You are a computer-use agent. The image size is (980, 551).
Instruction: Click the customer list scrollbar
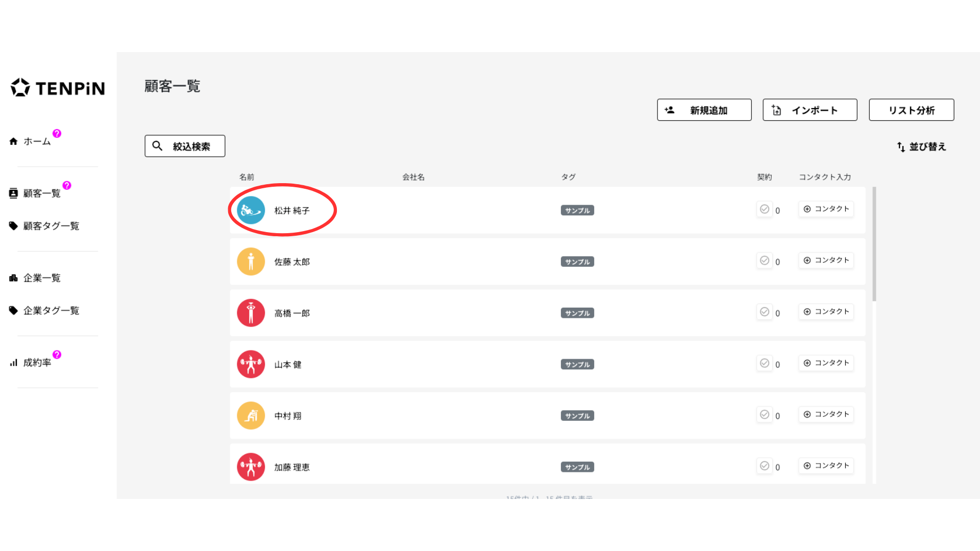[x=874, y=245]
